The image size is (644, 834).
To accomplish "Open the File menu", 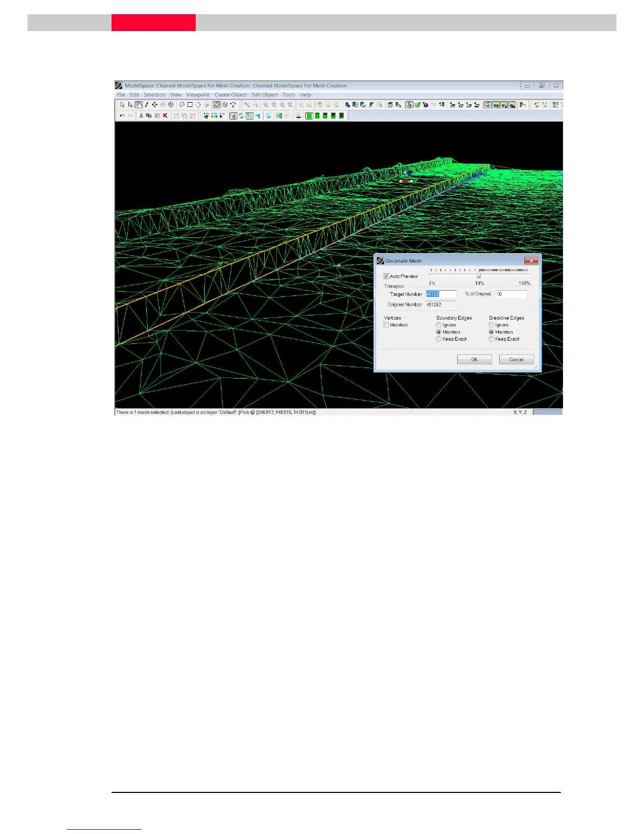I will point(121,95).
